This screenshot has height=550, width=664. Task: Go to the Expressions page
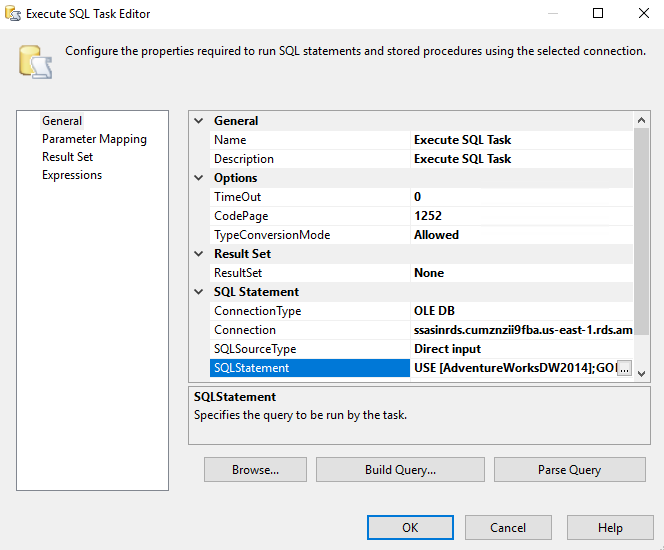(72, 175)
